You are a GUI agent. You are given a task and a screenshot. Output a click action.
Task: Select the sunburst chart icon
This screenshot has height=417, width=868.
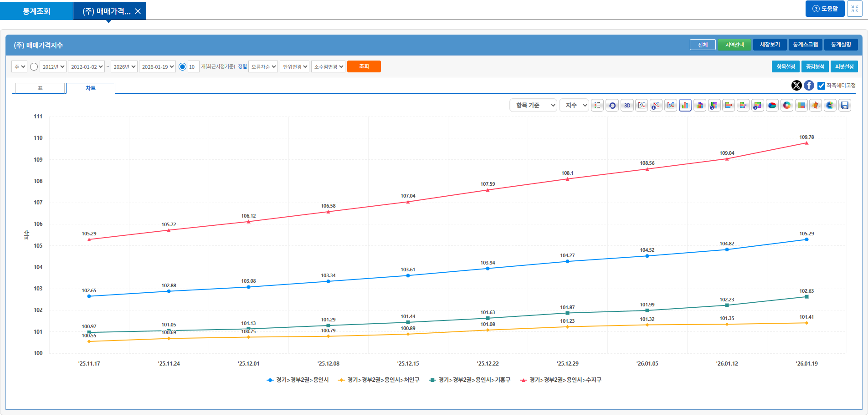[830, 105]
